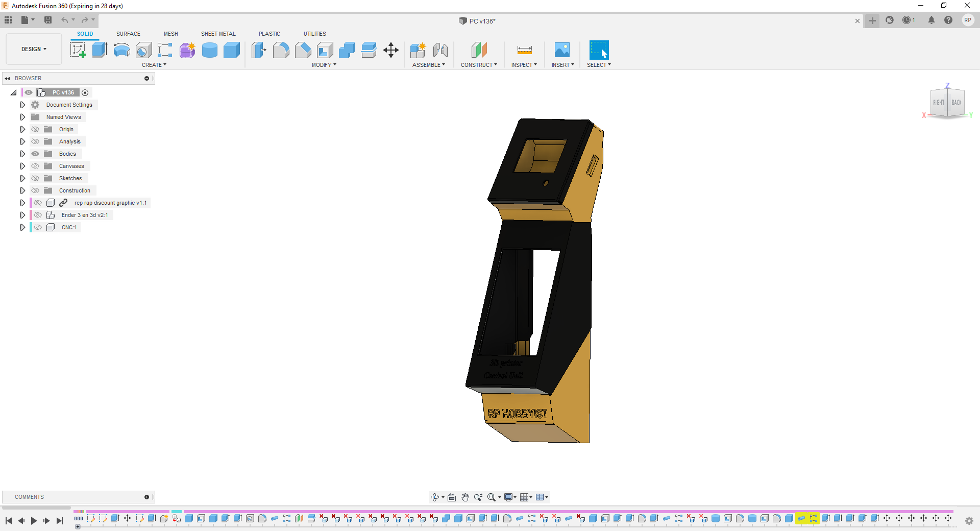The image size is (980, 531).
Task: Show the Sketches folder
Action: (x=35, y=178)
